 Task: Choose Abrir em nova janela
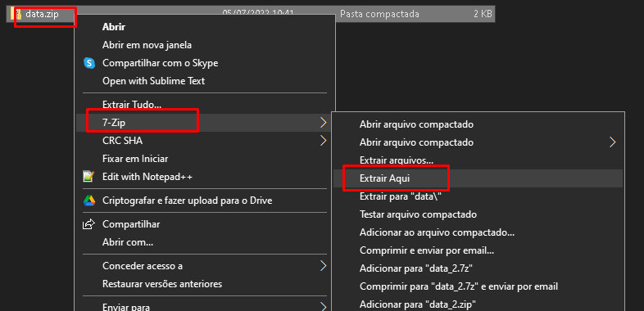point(147,45)
